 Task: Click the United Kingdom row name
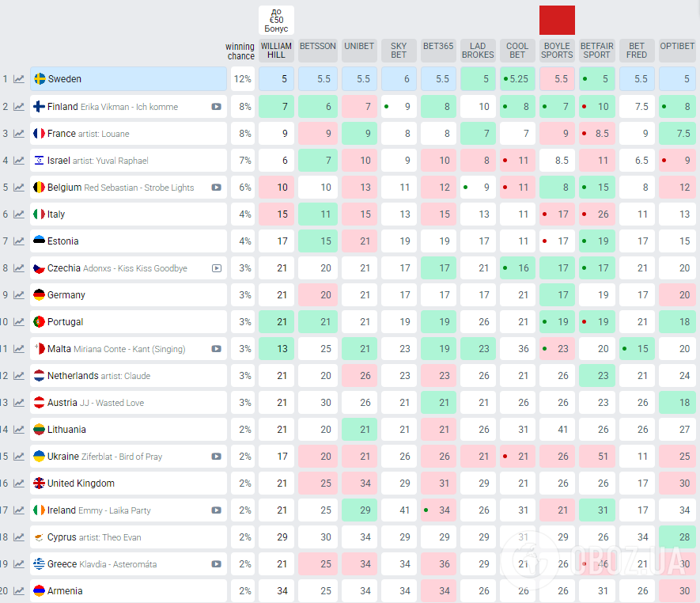[x=81, y=484]
